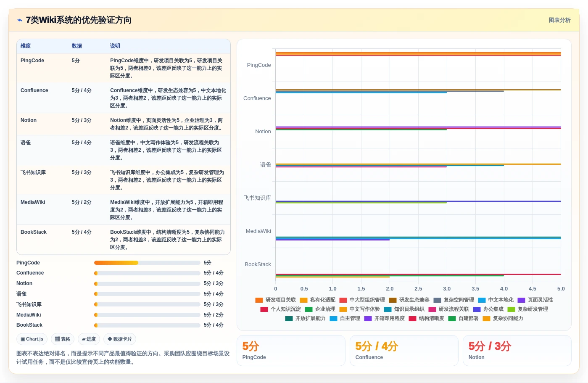Hide the 复杂研发管理 dataset in legend
Image resolution: width=588 pixels, height=383 pixels.
pos(527,309)
